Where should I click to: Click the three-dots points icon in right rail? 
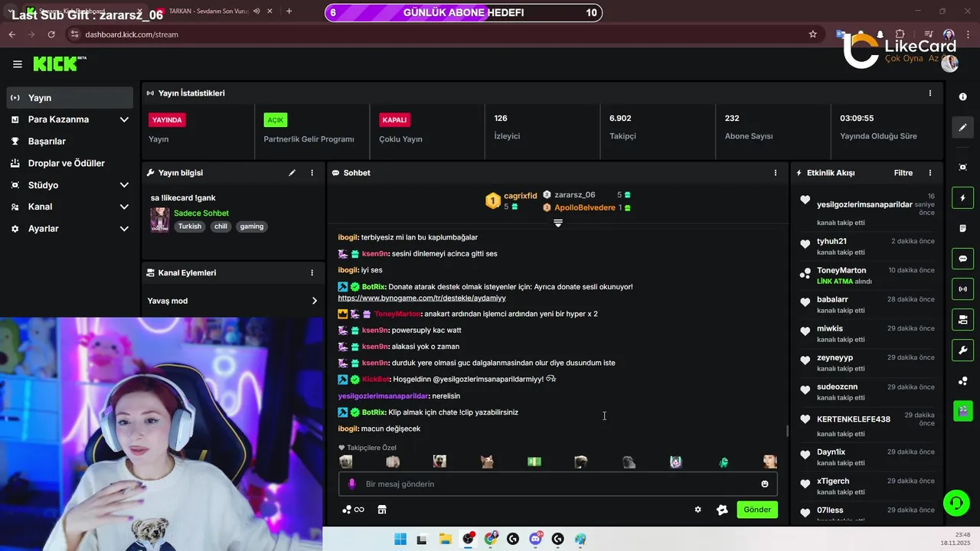pos(962,381)
